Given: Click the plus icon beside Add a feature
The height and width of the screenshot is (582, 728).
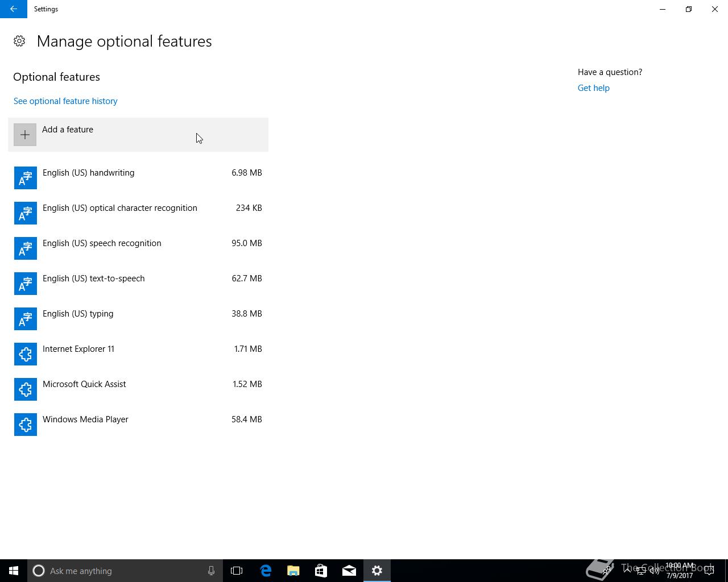Looking at the screenshot, I should tap(25, 135).
